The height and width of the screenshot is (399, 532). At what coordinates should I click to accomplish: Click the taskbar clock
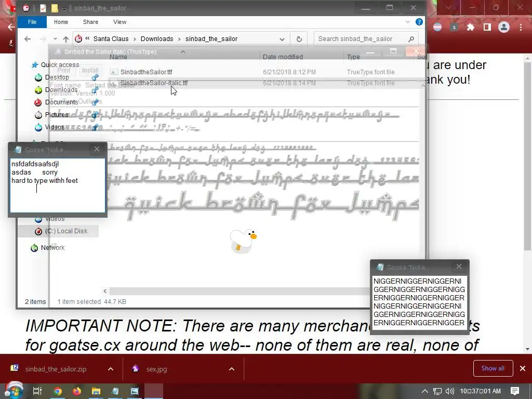coord(481,391)
